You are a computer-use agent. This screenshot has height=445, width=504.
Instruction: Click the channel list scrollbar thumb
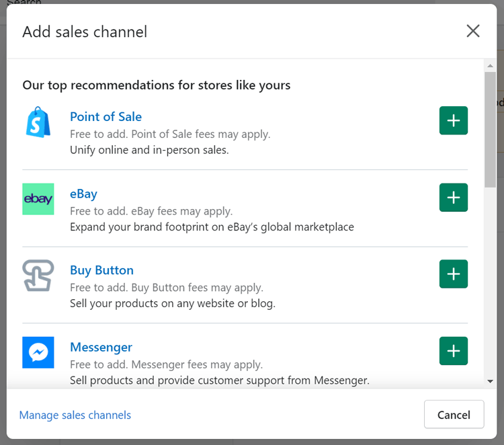pyautogui.click(x=490, y=128)
